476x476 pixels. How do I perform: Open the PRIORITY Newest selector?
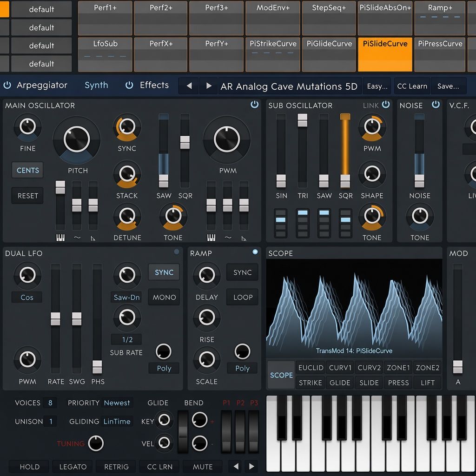tap(117, 403)
